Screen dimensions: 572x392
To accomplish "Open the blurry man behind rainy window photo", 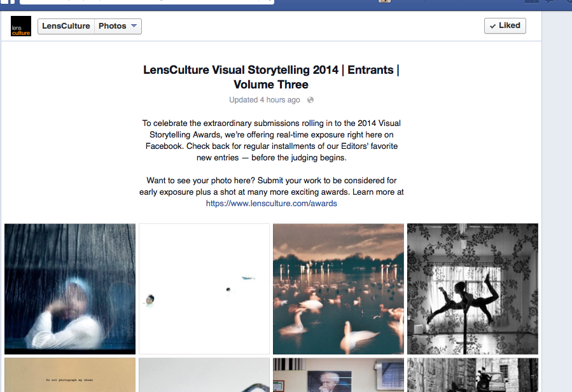I will point(70,289).
